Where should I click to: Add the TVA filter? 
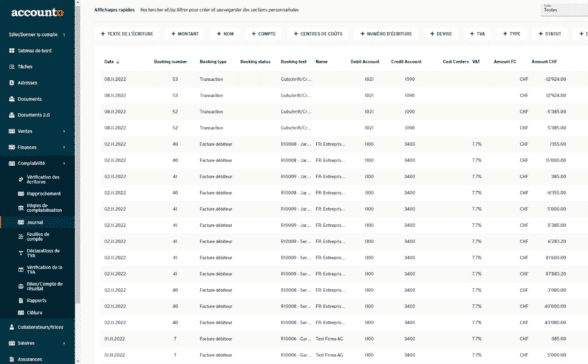pyautogui.click(x=477, y=34)
